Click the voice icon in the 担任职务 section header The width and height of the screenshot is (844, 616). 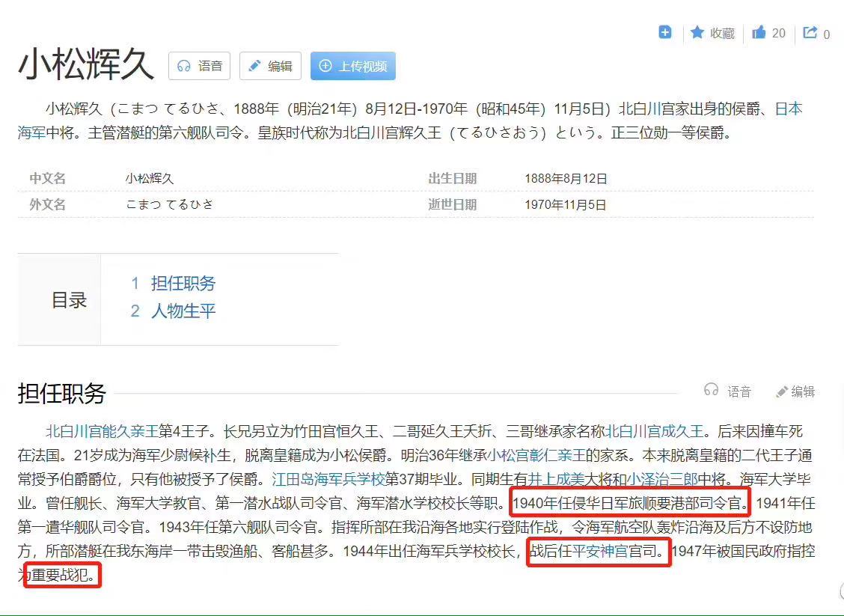(x=710, y=390)
